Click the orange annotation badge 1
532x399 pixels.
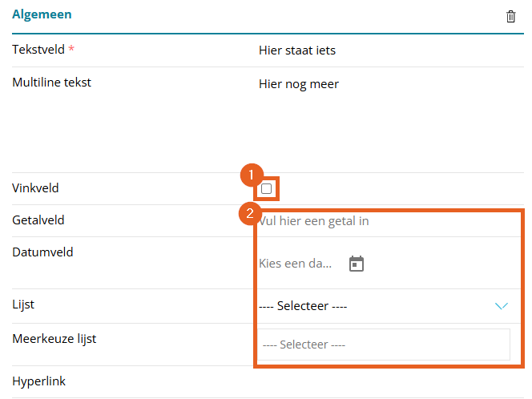(252, 174)
